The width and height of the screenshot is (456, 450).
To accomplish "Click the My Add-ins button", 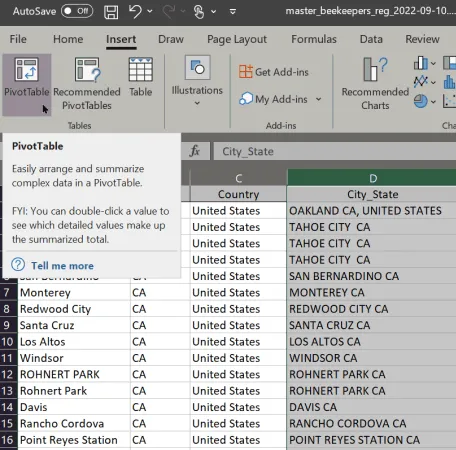I will (x=273, y=99).
